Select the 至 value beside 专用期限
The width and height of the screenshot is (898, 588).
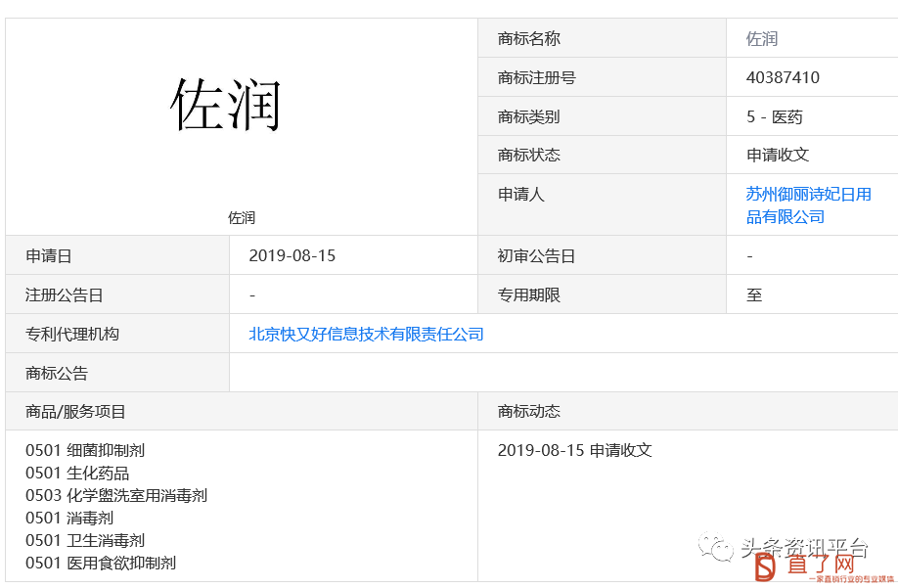[753, 294]
